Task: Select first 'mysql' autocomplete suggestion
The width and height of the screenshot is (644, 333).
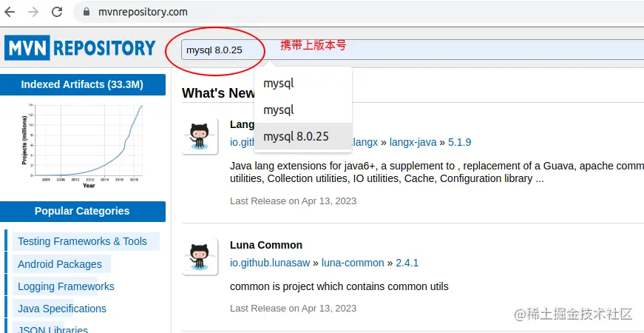Action: coord(303,84)
